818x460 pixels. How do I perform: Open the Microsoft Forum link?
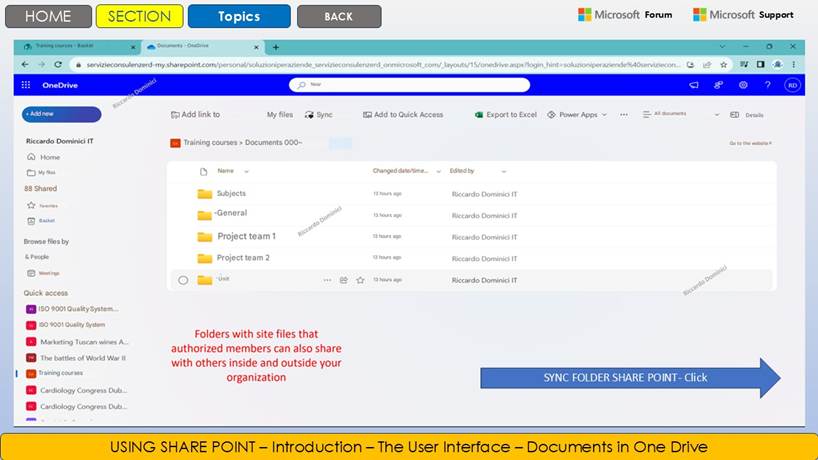625,15
